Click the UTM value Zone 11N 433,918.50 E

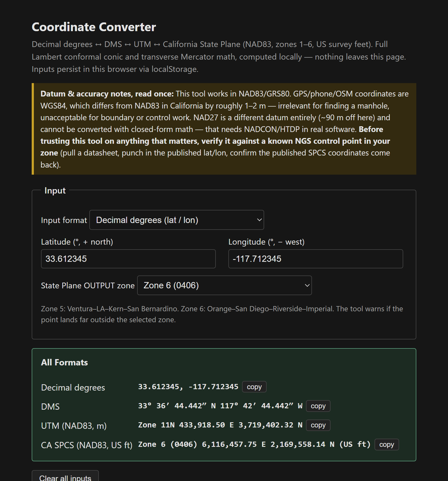click(186, 425)
